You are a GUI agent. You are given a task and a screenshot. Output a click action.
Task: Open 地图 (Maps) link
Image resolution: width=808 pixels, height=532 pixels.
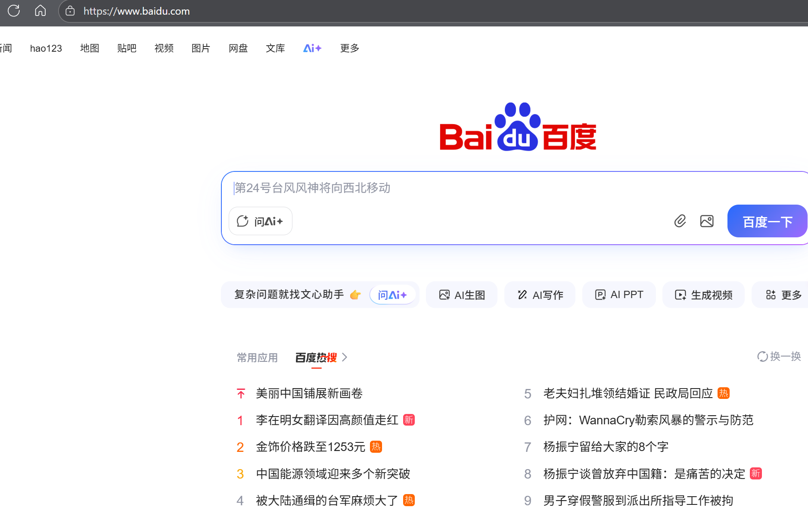(x=90, y=48)
